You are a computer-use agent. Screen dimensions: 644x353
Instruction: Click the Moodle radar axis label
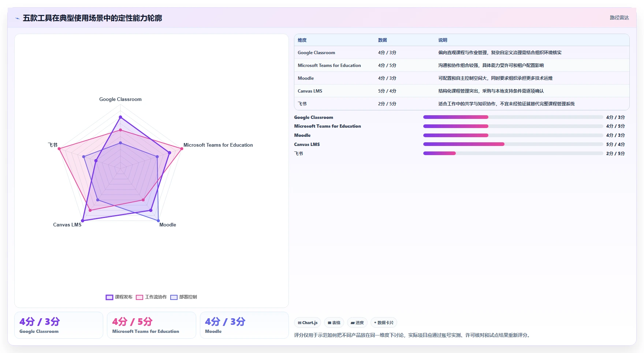[168, 225]
